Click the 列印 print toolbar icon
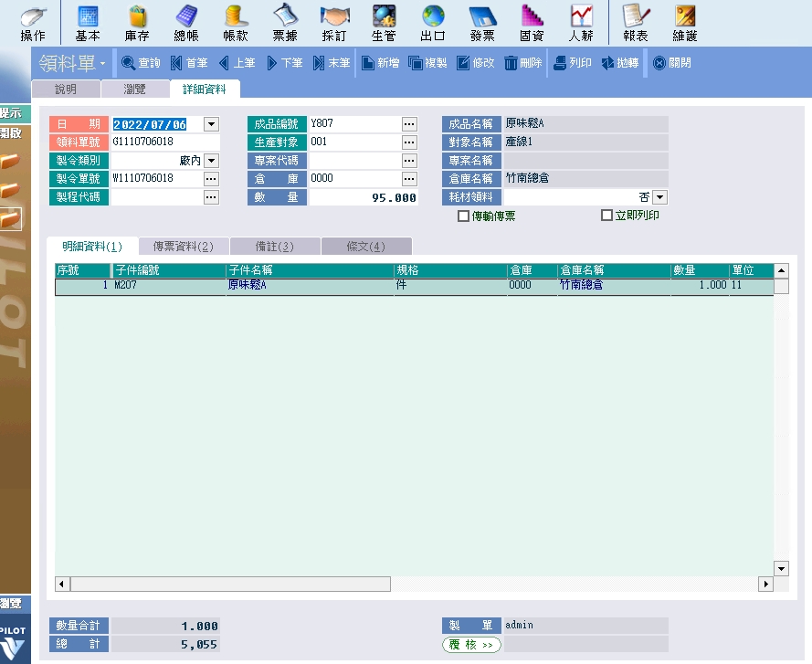 coord(572,63)
